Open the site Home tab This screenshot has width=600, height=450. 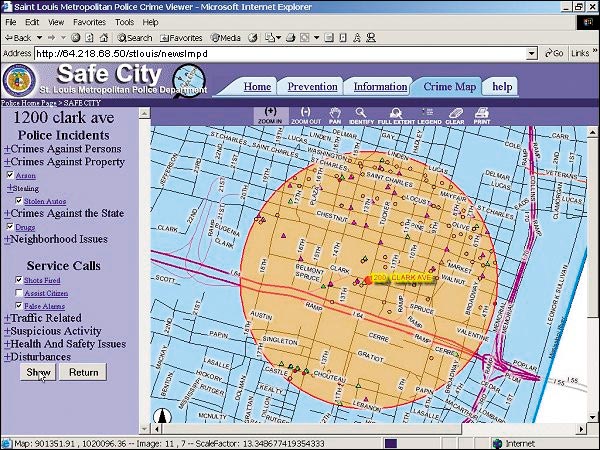point(257,87)
